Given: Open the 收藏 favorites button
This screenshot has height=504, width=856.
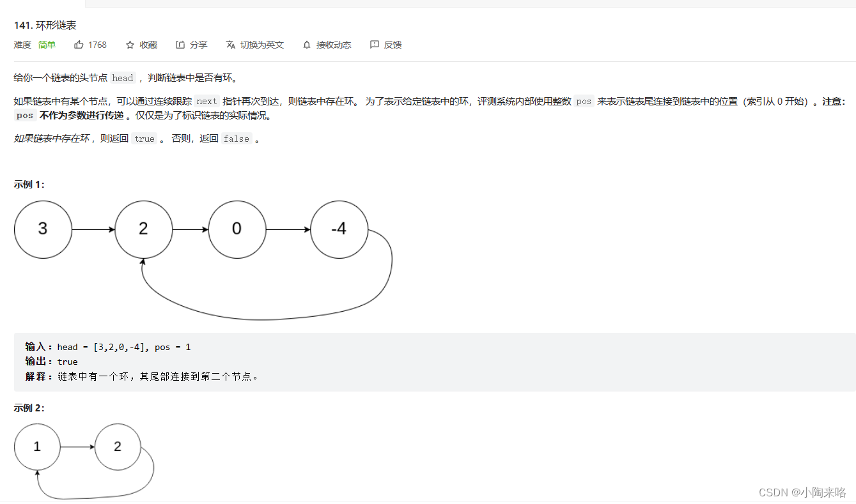Looking at the screenshot, I should click(x=141, y=45).
